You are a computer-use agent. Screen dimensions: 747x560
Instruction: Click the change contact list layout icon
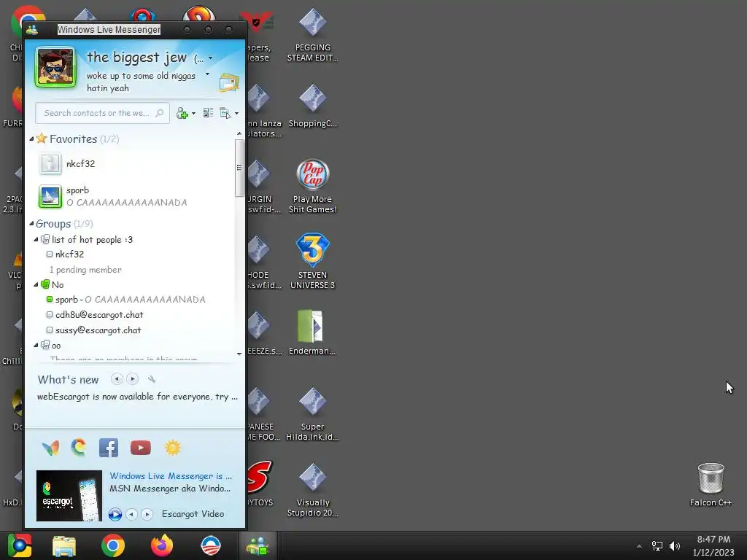[x=208, y=113]
